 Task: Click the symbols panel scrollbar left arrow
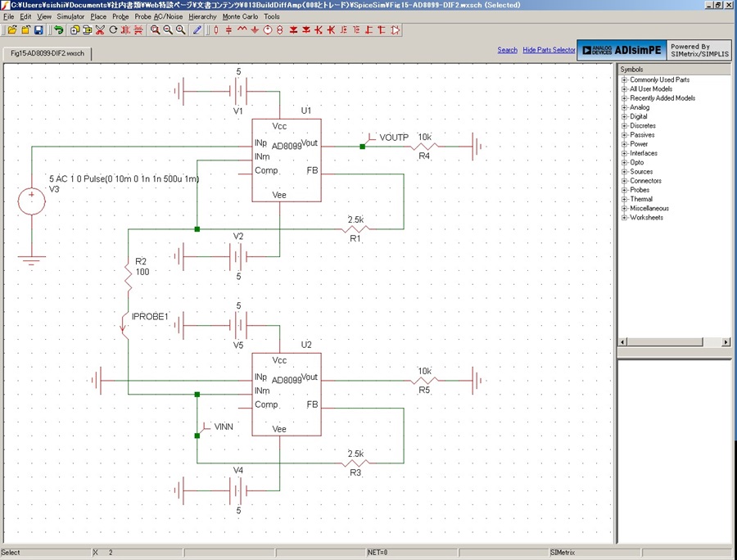click(x=622, y=341)
